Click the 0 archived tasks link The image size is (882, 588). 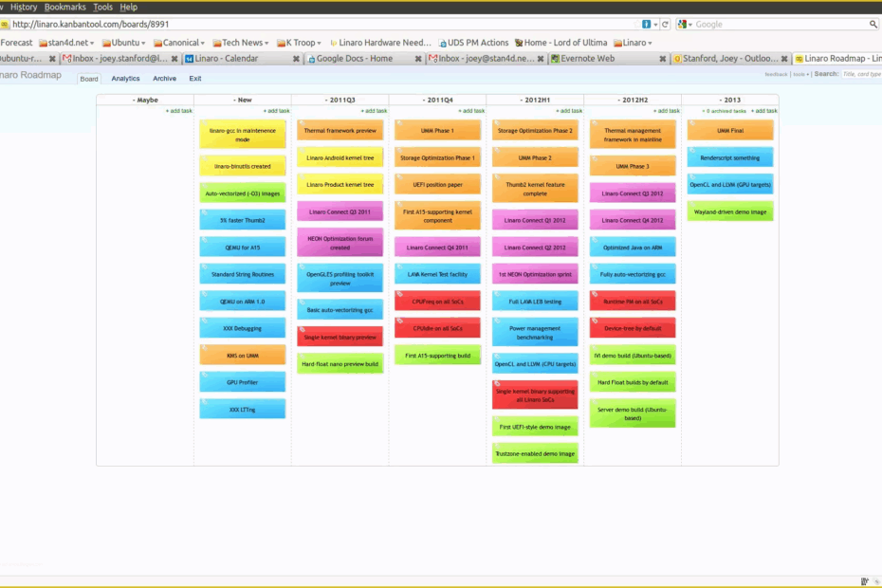(x=724, y=110)
